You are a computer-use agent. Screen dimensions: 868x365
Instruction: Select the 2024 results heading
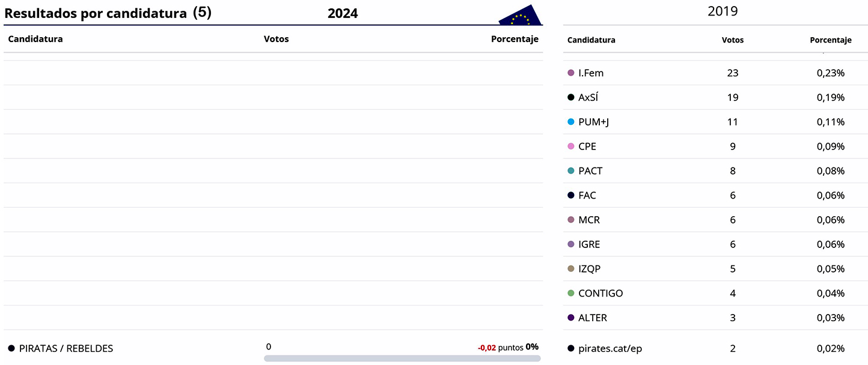(343, 13)
